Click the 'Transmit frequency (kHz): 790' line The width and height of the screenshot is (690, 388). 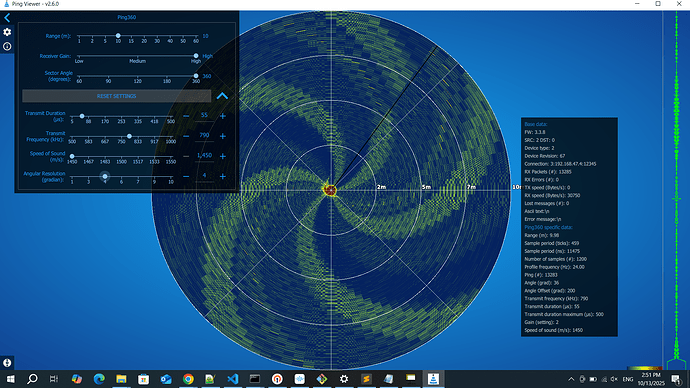[x=556, y=298]
